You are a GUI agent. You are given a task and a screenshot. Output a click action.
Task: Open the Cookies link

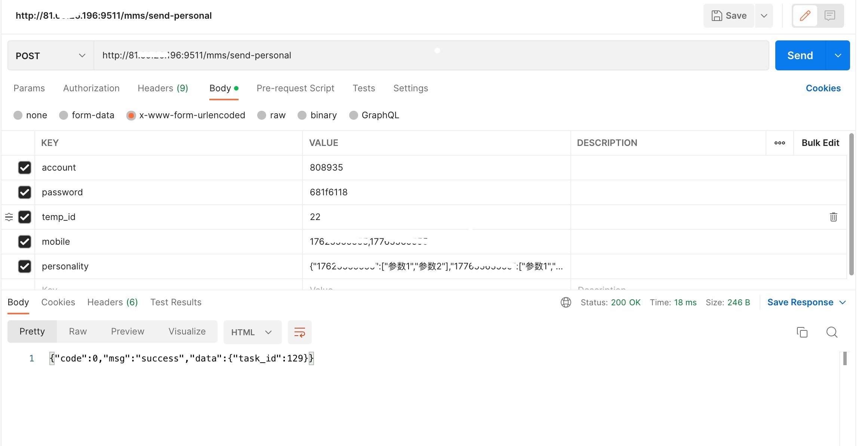pyautogui.click(x=823, y=88)
